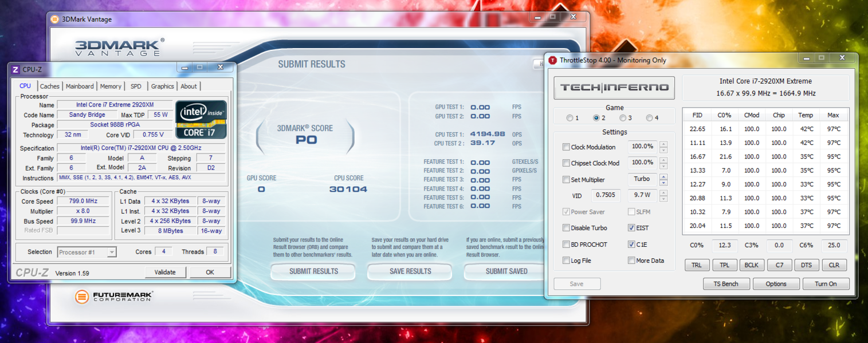Viewport: 868px width, 343px height.
Task: Click the Name field Intel Core i7 Extreme 2920XM
Action: click(115, 105)
